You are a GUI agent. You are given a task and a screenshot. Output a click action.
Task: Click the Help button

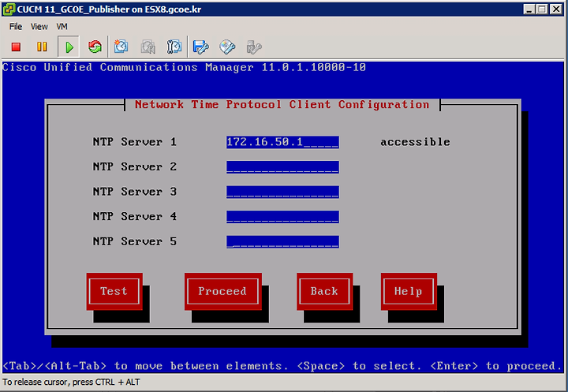tap(409, 291)
